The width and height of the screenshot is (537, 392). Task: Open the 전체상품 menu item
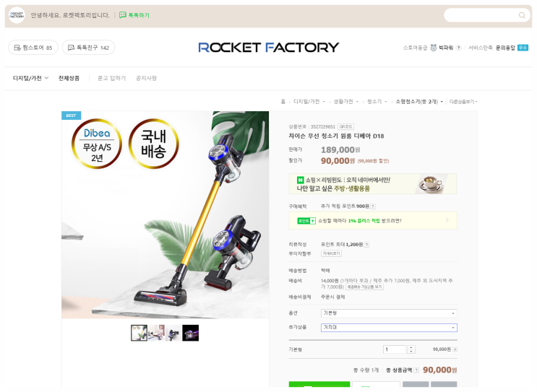(x=69, y=78)
